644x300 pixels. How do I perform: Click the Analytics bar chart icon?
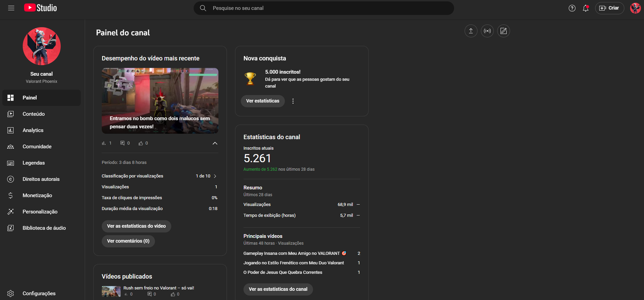11,130
